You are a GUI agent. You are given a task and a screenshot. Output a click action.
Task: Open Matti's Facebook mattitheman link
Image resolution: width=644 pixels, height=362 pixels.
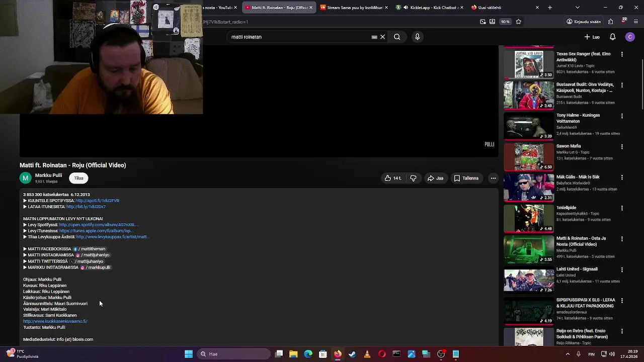pos(90,249)
